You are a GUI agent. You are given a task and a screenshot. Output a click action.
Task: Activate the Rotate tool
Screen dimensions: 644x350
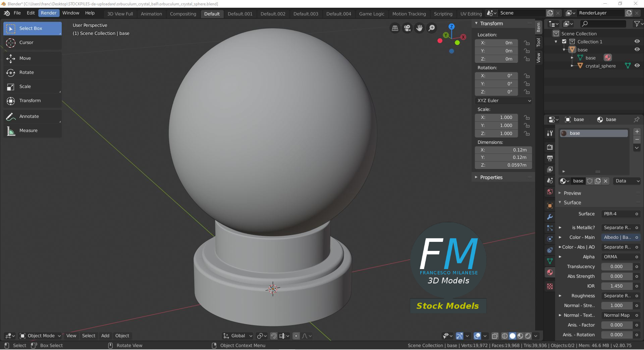coord(26,72)
